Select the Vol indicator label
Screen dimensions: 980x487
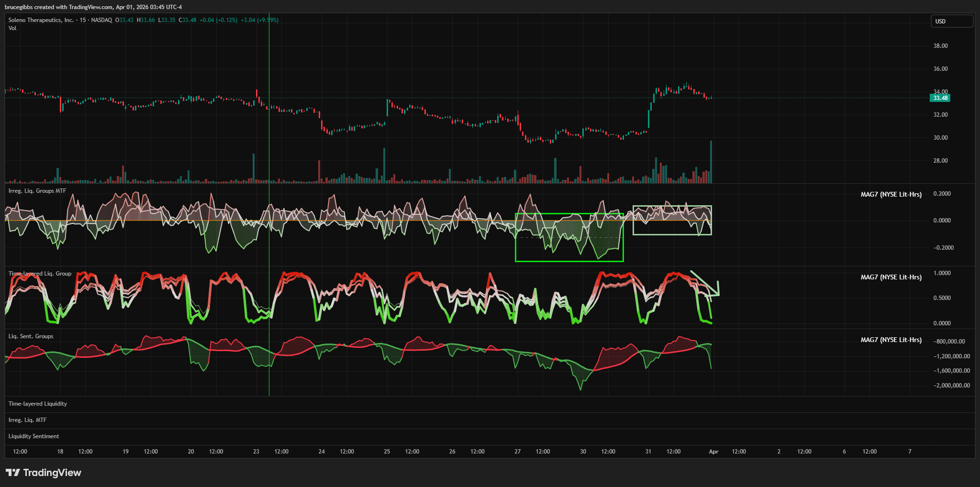pyautogui.click(x=12, y=28)
